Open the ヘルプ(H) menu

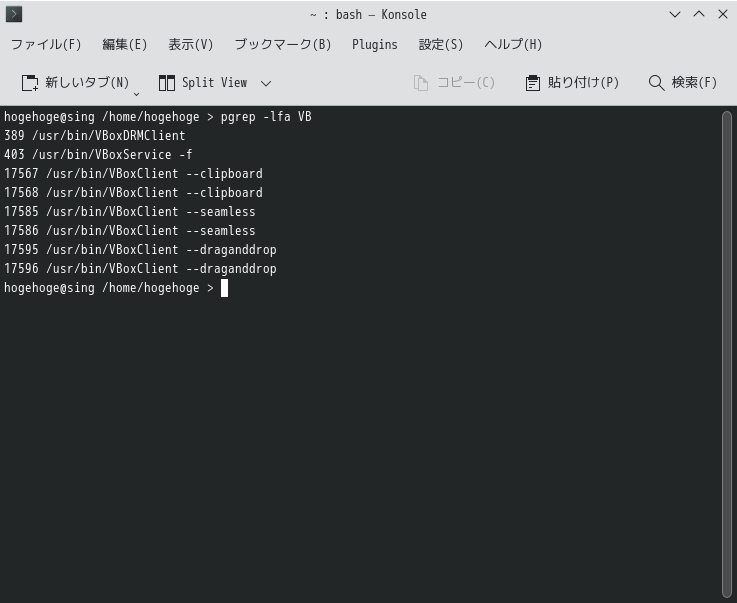(513, 44)
